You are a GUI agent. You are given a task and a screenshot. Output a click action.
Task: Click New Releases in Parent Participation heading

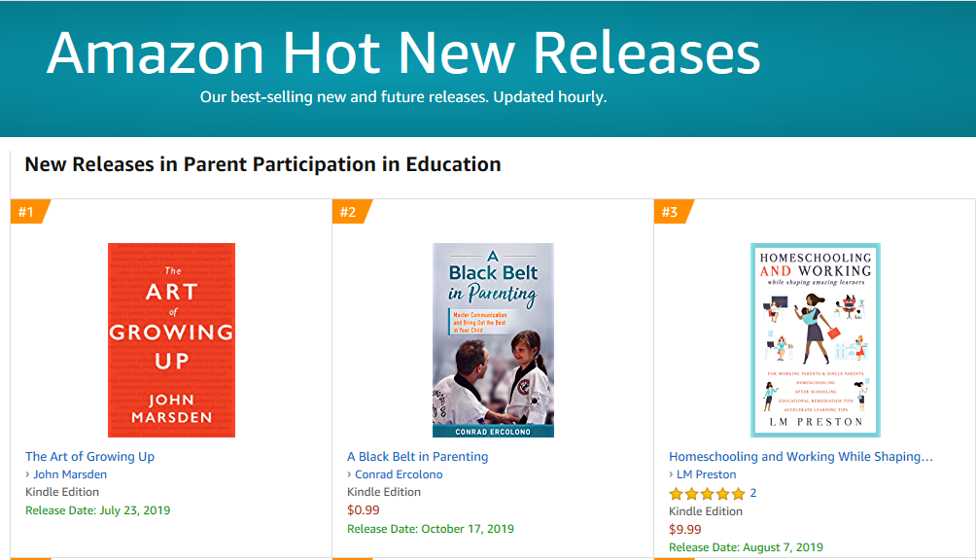pyautogui.click(x=262, y=164)
